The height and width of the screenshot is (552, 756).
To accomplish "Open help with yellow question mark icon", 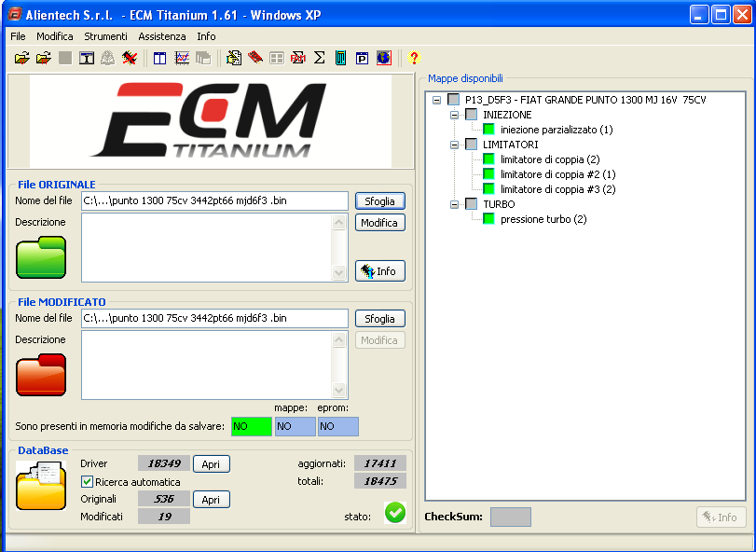I will pyautogui.click(x=414, y=59).
